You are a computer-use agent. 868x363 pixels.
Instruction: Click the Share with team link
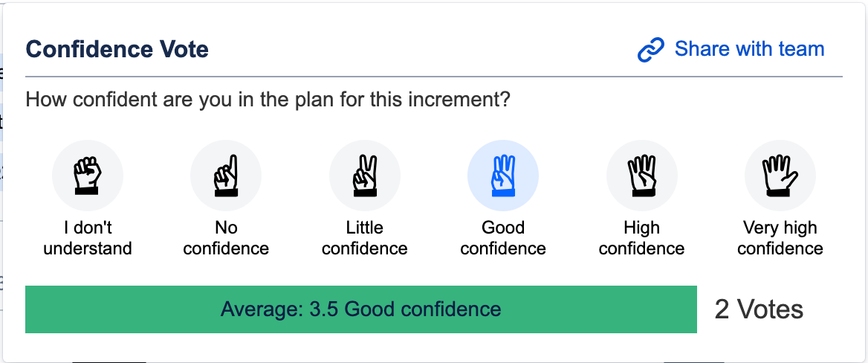pos(750,49)
